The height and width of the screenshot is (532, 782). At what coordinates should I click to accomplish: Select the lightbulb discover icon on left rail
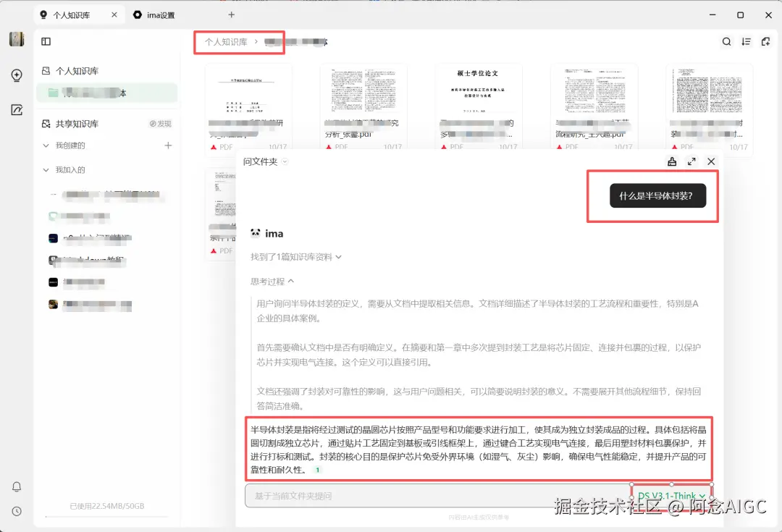pyautogui.click(x=17, y=75)
